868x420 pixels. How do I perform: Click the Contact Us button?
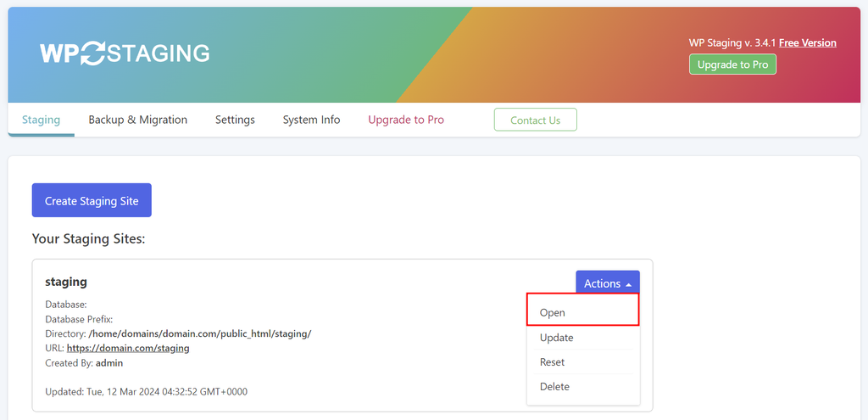535,120
